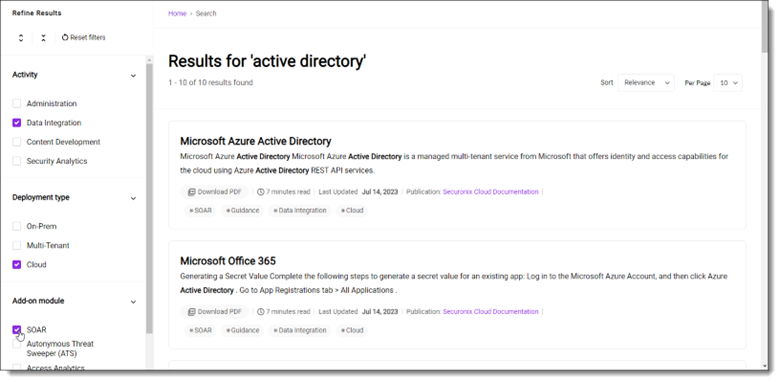Viewport: 780px width, 382px height.
Task: Click Cloud tag on Microsoft Office 365 result
Action: 352,330
